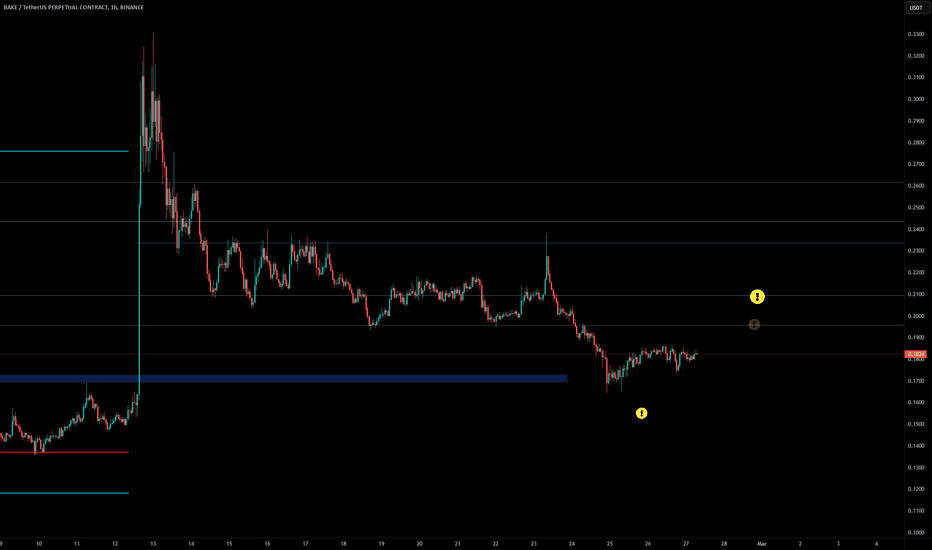
Task: Open the USDT currency selector
Action: [916, 8]
